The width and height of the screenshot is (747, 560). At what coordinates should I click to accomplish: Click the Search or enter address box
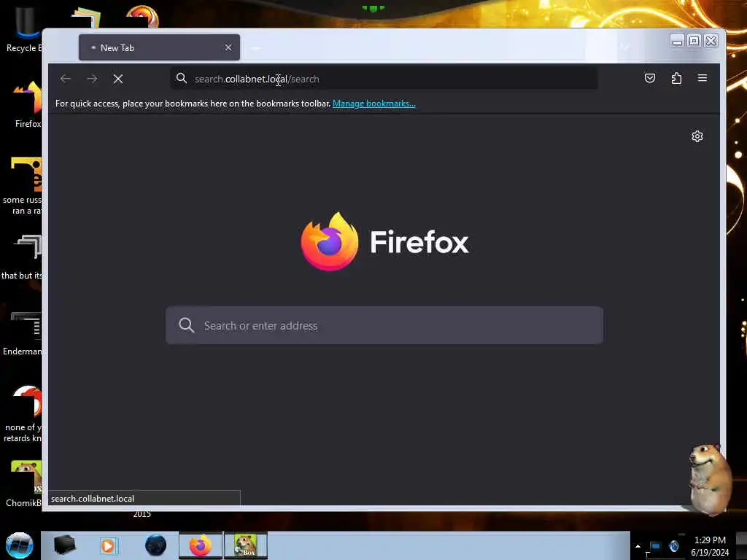[x=384, y=326]
